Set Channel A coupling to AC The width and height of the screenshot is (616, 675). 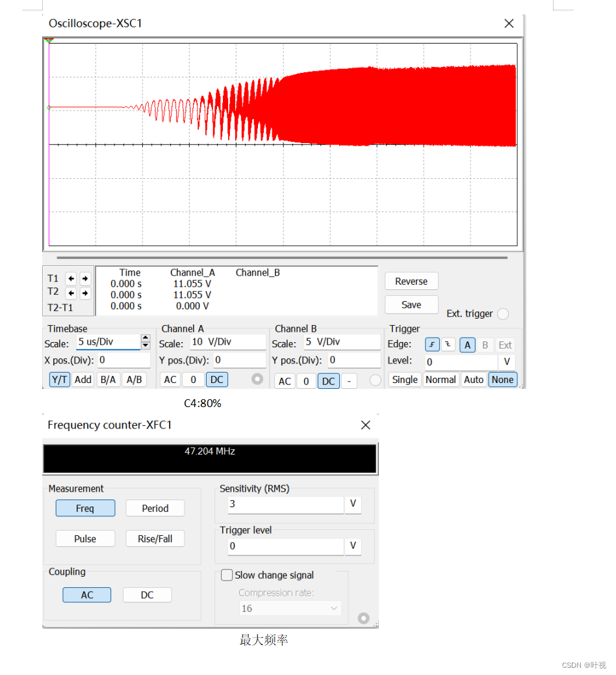pyautogui.click(x=170, y=380)
